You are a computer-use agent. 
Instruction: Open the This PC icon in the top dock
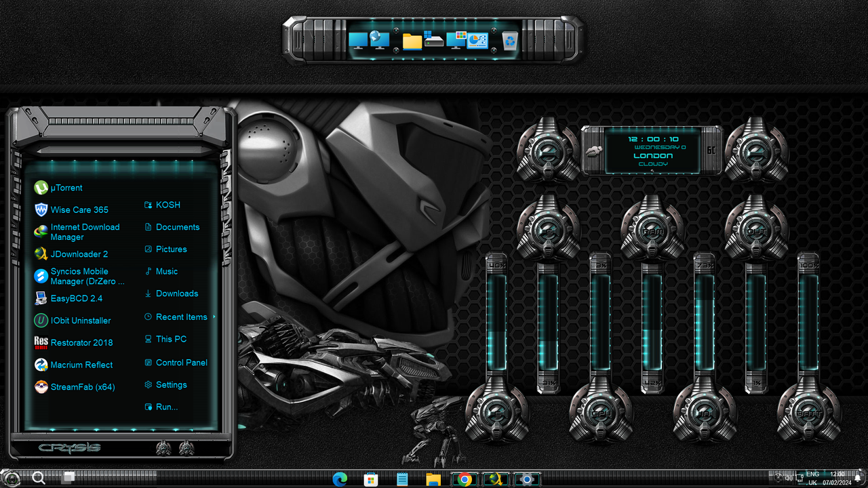click(x=359, y=41)
